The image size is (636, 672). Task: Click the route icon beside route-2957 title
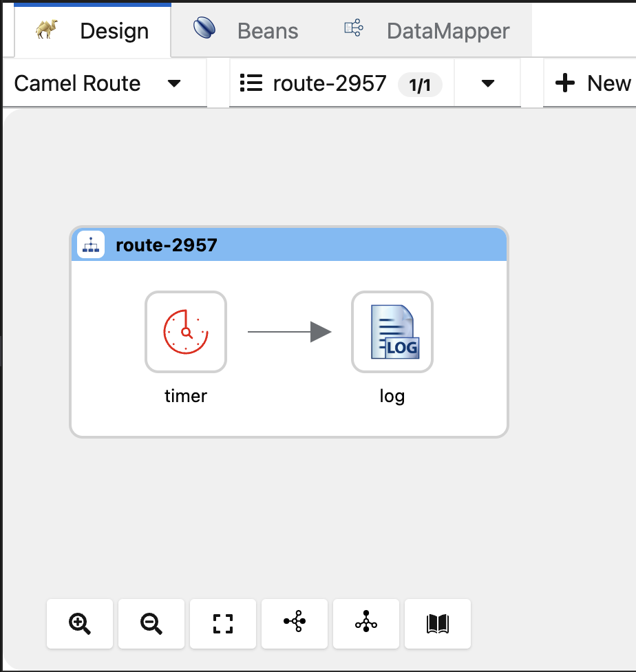(91, 245)
